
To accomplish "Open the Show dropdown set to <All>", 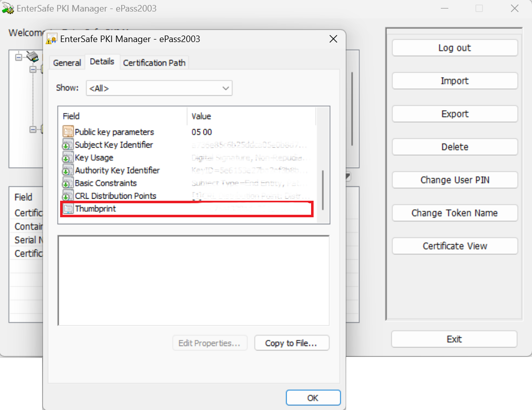I will 159,88.
